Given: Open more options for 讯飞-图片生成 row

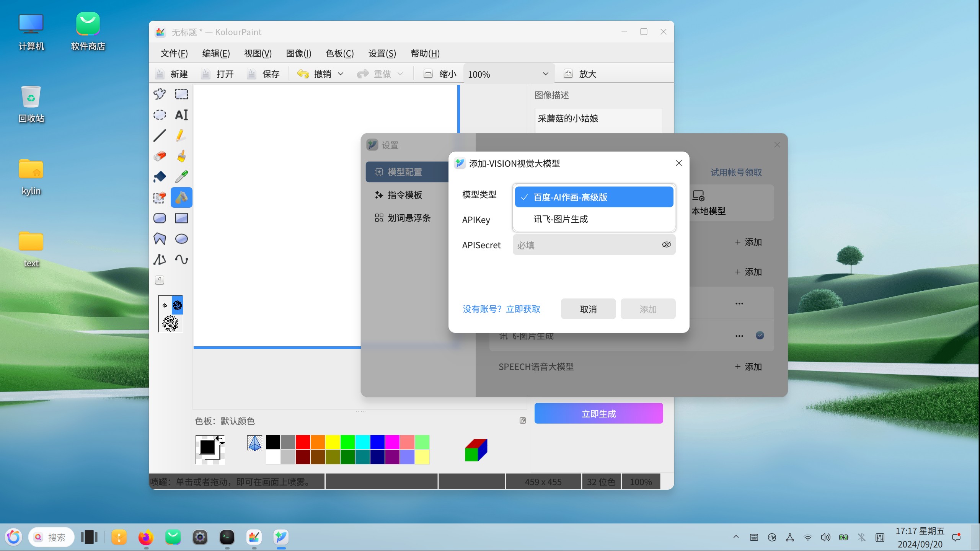Looking at the screenshot, I should [x=739, y=336].
